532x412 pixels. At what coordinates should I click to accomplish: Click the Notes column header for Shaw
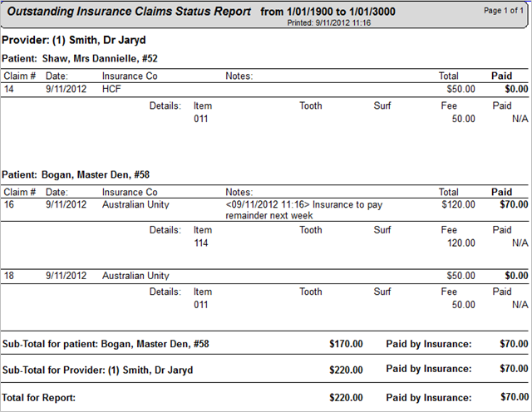[239, 76]
